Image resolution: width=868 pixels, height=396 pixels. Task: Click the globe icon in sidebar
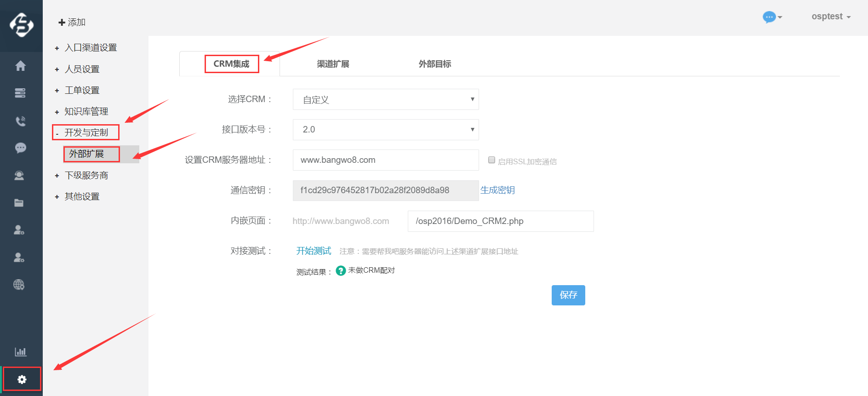[19, 285]
